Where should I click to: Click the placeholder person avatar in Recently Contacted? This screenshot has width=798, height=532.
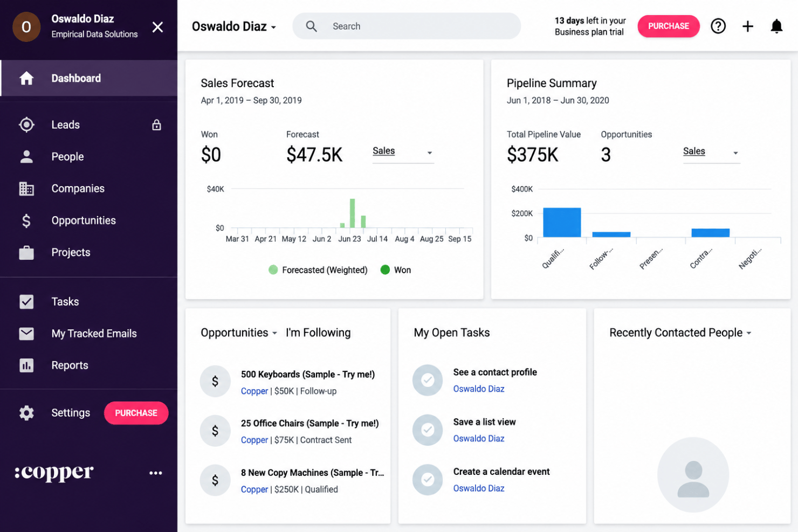[693, 474]
